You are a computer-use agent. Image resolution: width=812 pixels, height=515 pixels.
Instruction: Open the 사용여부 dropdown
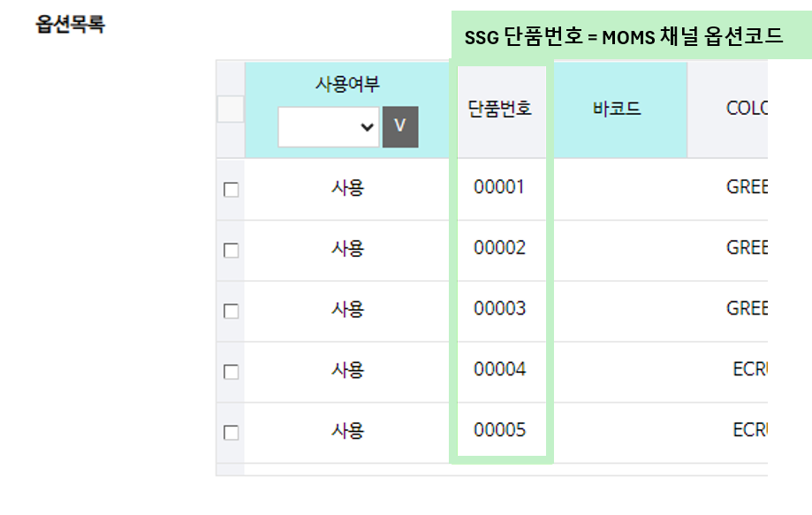pyautogui.click(x=329, y=127)
